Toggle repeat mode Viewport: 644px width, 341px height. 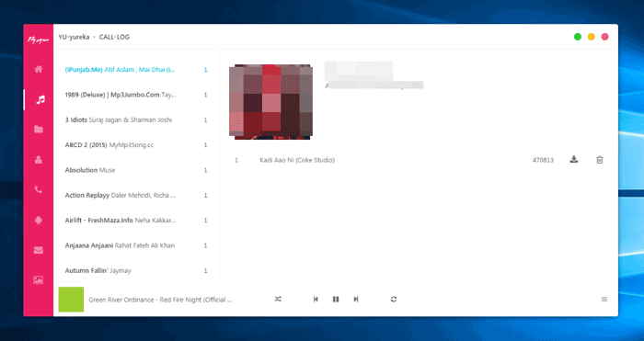tap(394, 300)
